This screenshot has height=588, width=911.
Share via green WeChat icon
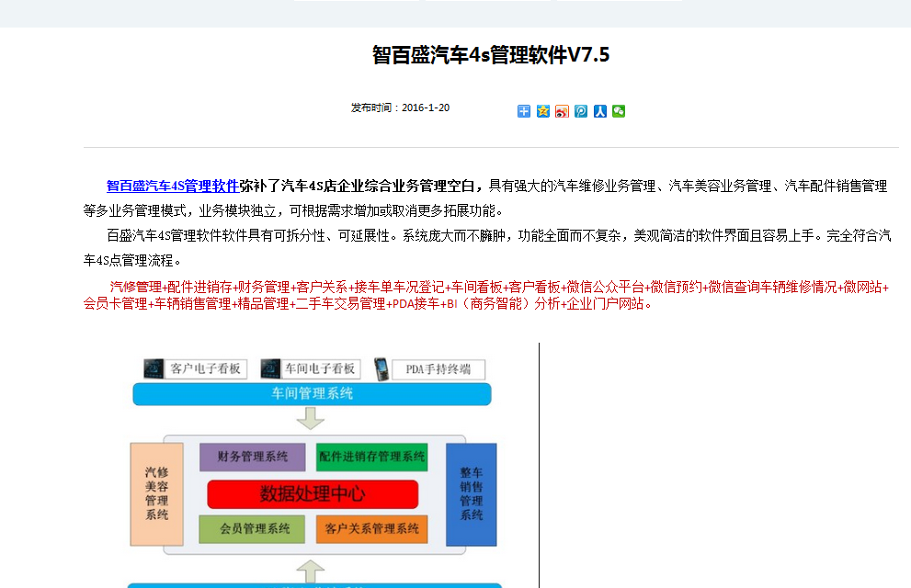619,111
